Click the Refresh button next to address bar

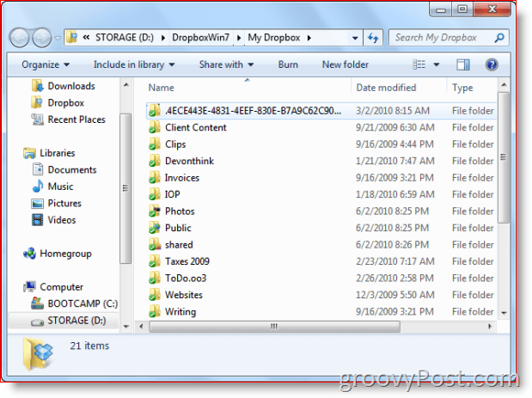coord(373,38)
